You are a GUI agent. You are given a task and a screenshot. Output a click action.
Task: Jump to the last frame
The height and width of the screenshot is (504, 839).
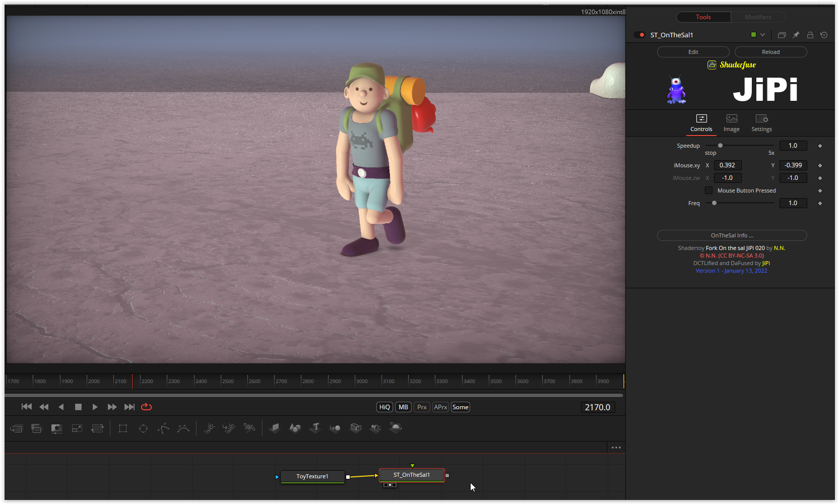click(x=130, y=407)
